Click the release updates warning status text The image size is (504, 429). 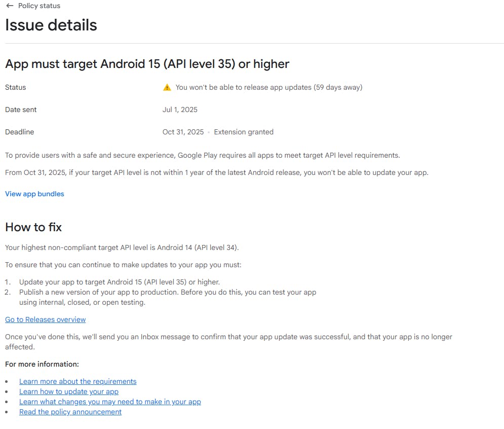[x=269, y=87]
